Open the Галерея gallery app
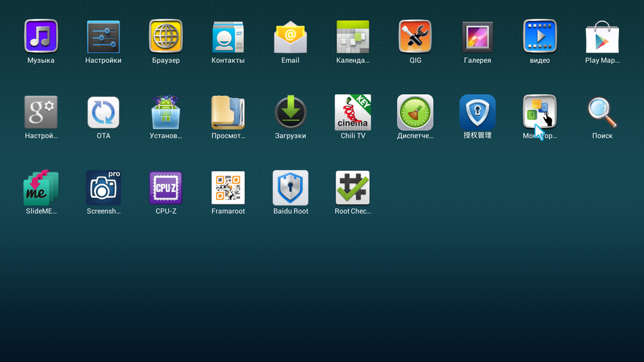 point(477,37)
